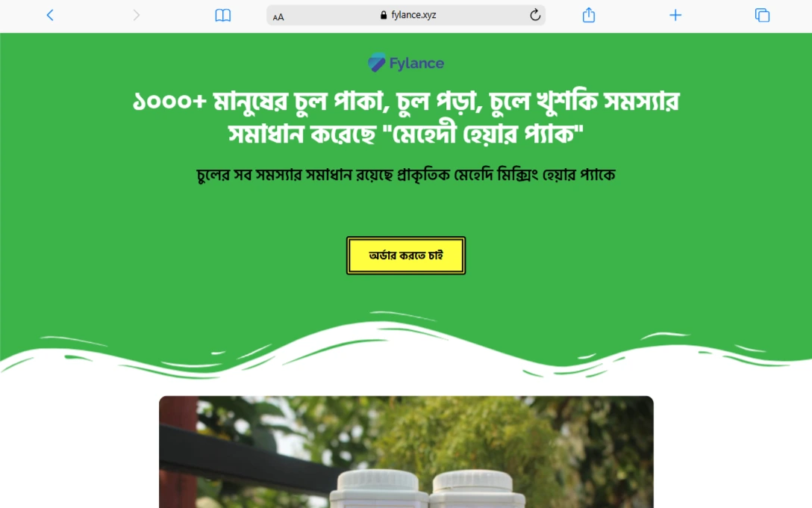Reload the page with the refresh icon

535,15
